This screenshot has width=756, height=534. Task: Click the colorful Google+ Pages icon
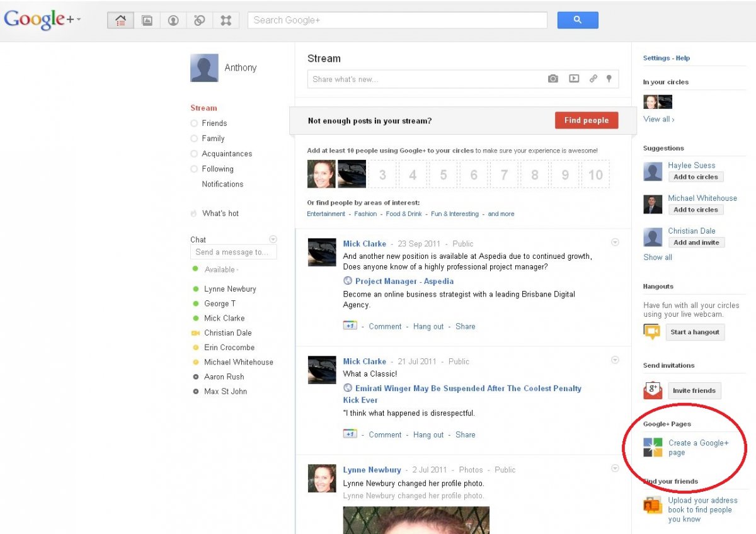(x=653, y=447)
